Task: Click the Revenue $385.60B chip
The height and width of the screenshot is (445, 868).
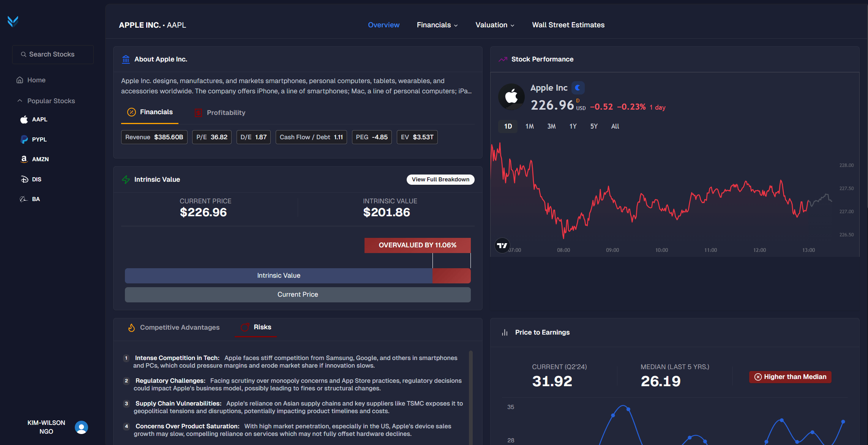Action: pos(154,137)
